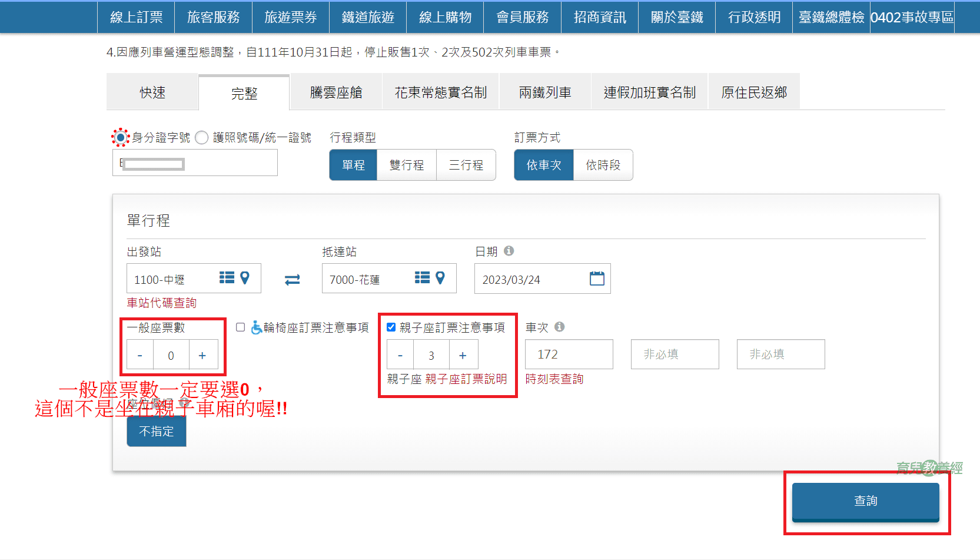Click the 不指定 seat preference button
The width and height of the screenshot is (980, 560).
(x=157, y=431)
